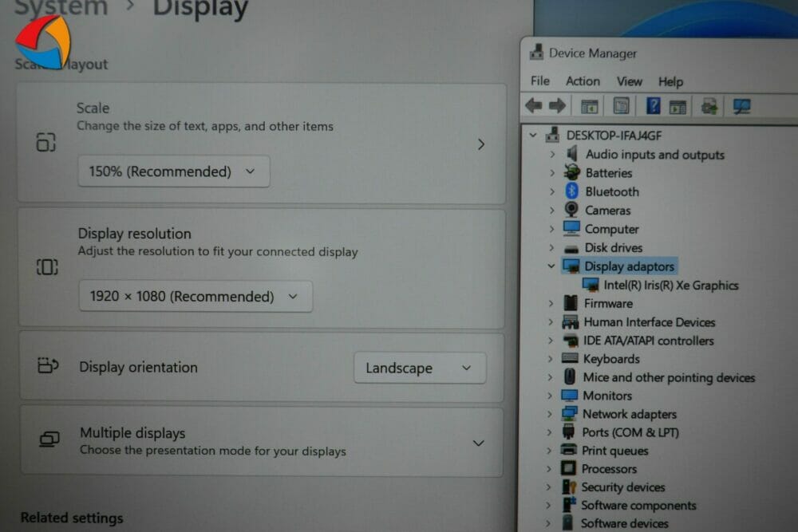Click the Network adapters icon
This screenshot has width=798, height=532.
pyautogui.click(x=569, y=413)
